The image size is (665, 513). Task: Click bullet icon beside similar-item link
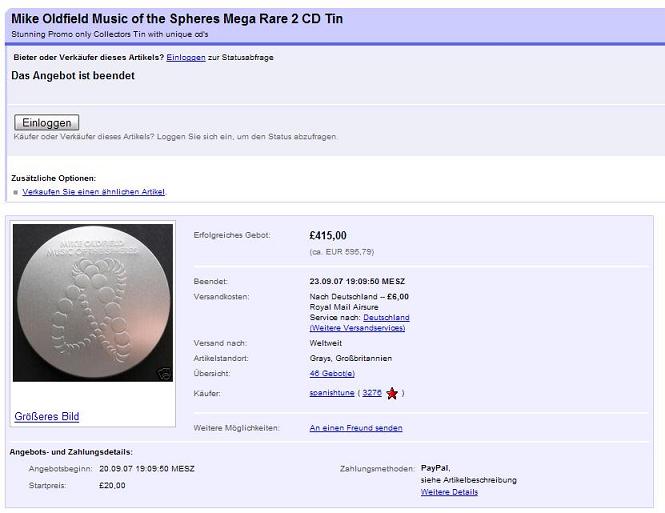pos(15,191)
